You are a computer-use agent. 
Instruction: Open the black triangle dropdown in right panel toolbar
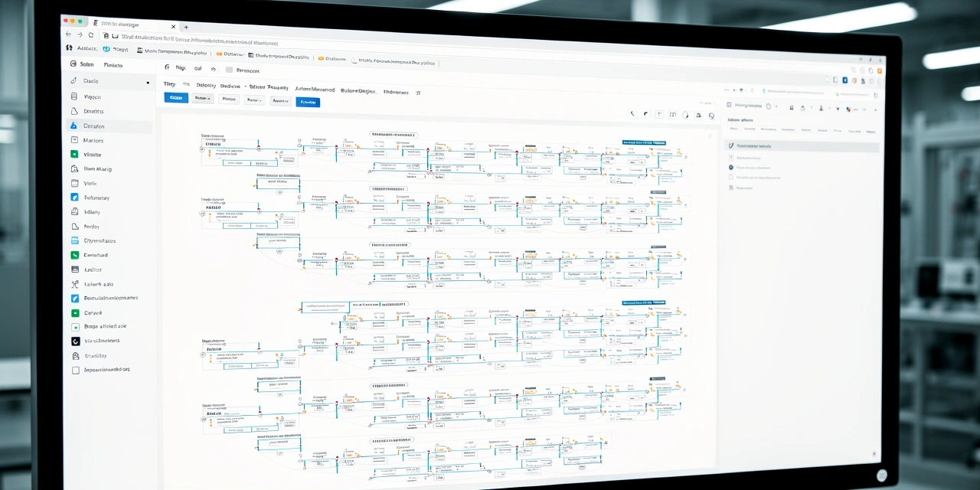[838, 109]
